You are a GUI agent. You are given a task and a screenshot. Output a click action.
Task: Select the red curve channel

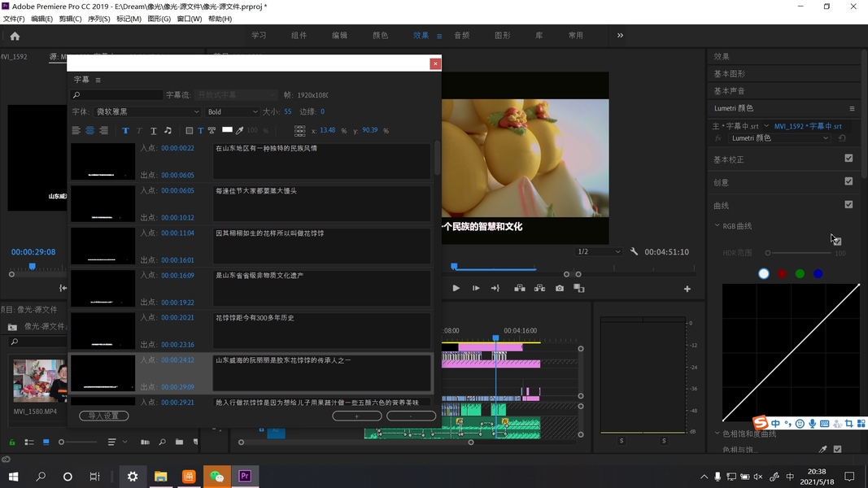pos(782,273)
